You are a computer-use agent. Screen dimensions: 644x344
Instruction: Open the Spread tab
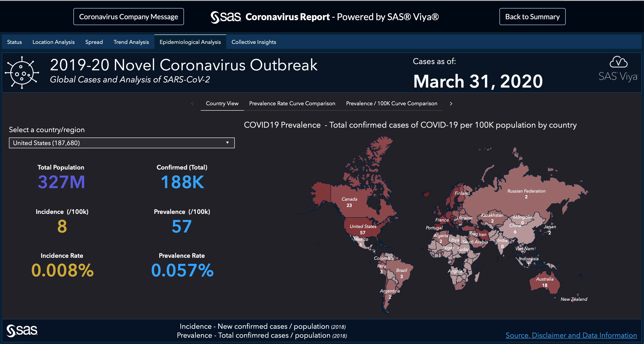click(x=94, y=42)
